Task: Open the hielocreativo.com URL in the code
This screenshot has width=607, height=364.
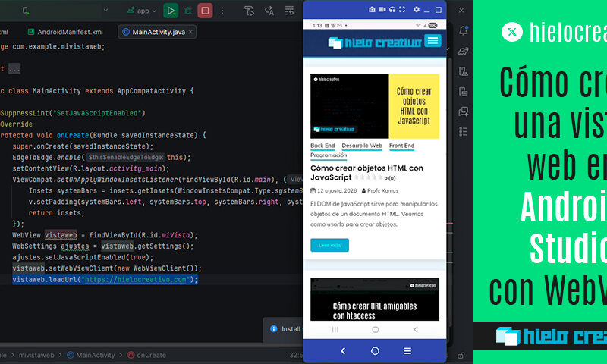Action: (136, 279)
